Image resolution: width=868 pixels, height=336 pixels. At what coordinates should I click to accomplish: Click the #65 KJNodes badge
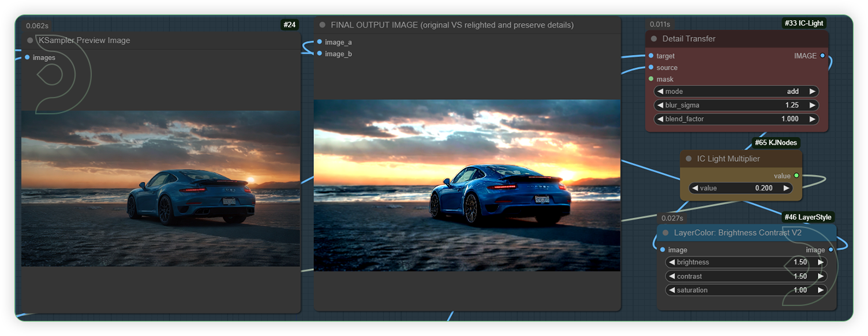coord(776,143)
